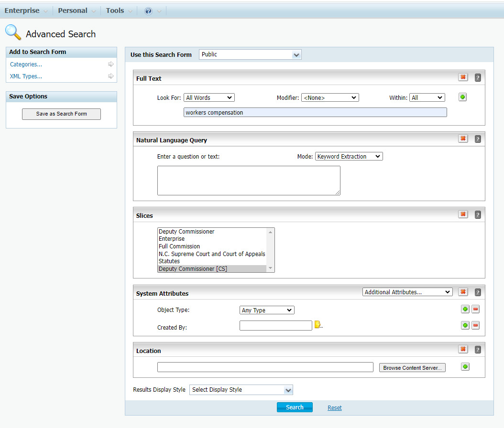Focus the Natural Language Query textarea

[x=249, y=181]
